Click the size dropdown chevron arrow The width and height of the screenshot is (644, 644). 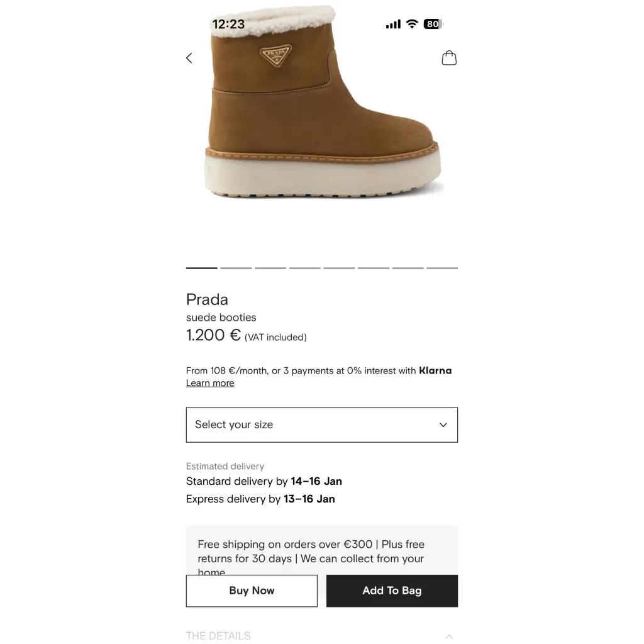coord(443,425)
